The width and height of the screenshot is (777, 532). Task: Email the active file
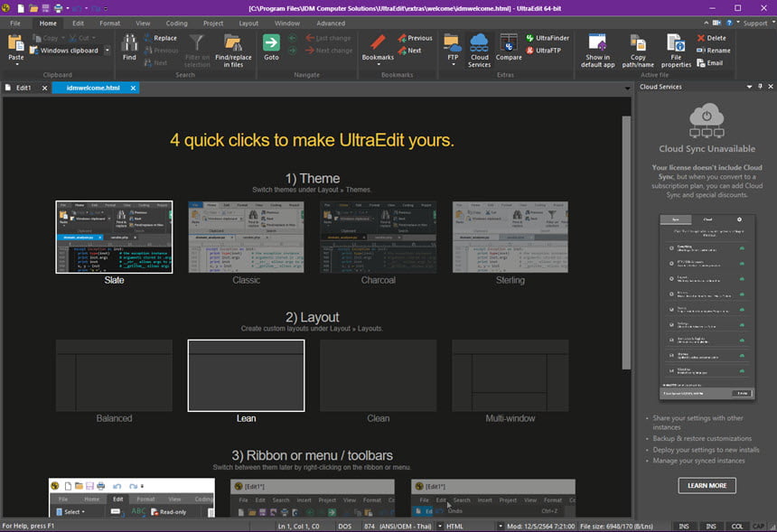(x=709, y=63)
